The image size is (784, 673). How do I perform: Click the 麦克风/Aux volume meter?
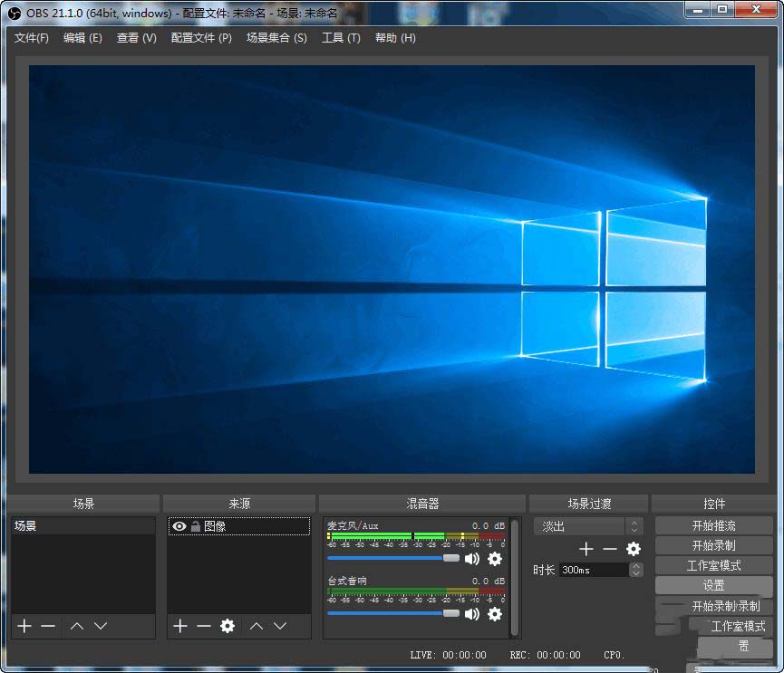click(x=416, y=536)
